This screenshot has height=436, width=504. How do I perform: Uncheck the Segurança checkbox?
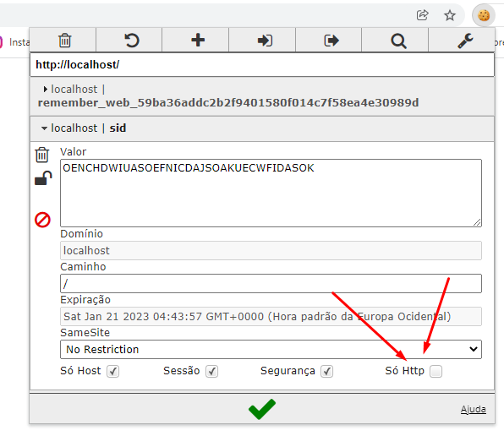pos(327,371)
